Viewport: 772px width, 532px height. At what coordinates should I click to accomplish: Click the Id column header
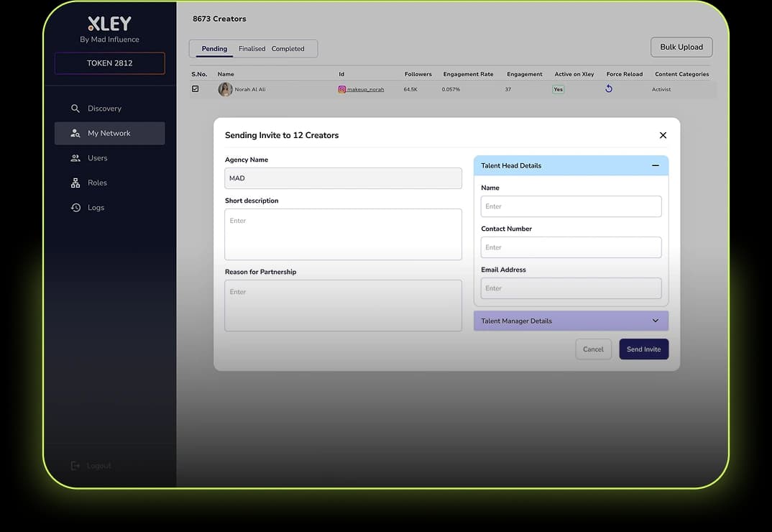point(341,74)
